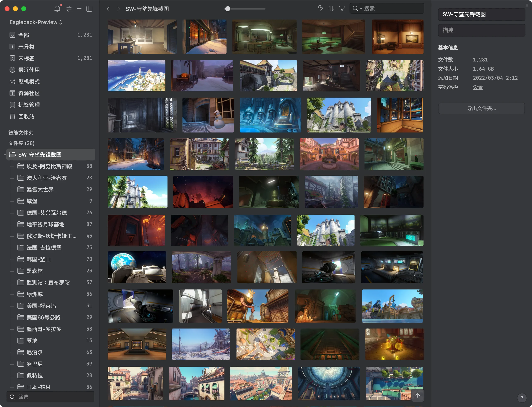Image resolution: width=532 pixels, height=407 pixels.
Task: Select 未分类 in the sidebar
Action: pyautogui.click(x=51, y=47)
